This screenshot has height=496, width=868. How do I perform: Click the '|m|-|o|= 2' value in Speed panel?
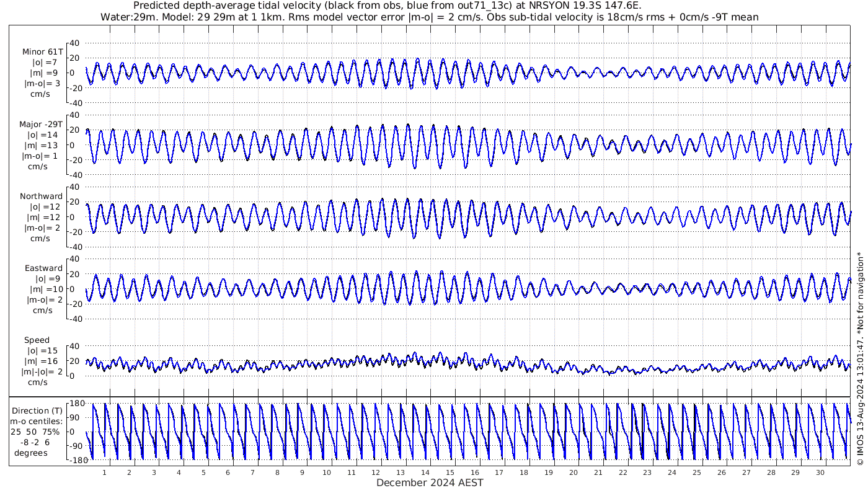[x=43, y=372]
